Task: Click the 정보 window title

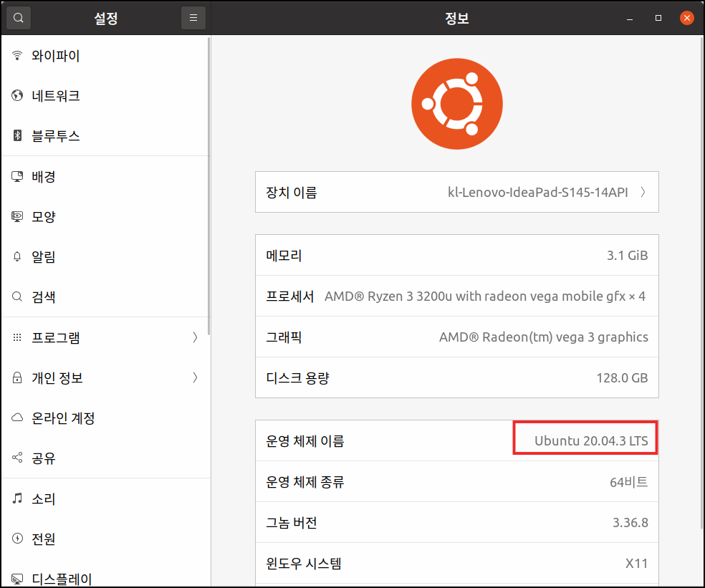Action: [457, 18]
